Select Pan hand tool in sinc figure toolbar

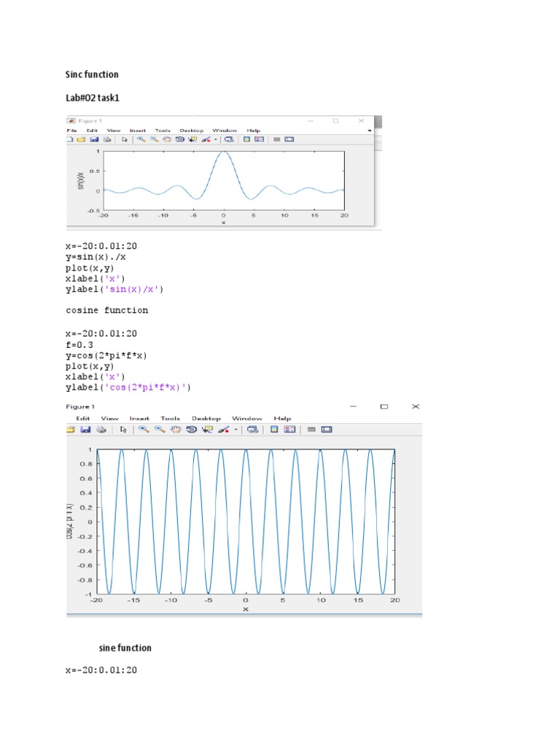click(167, 139)
